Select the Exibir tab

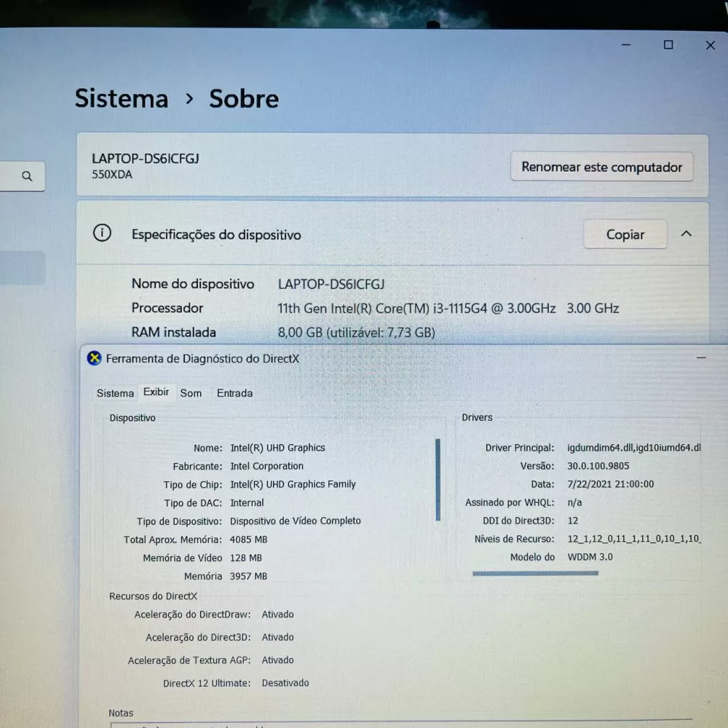[156, 392]
